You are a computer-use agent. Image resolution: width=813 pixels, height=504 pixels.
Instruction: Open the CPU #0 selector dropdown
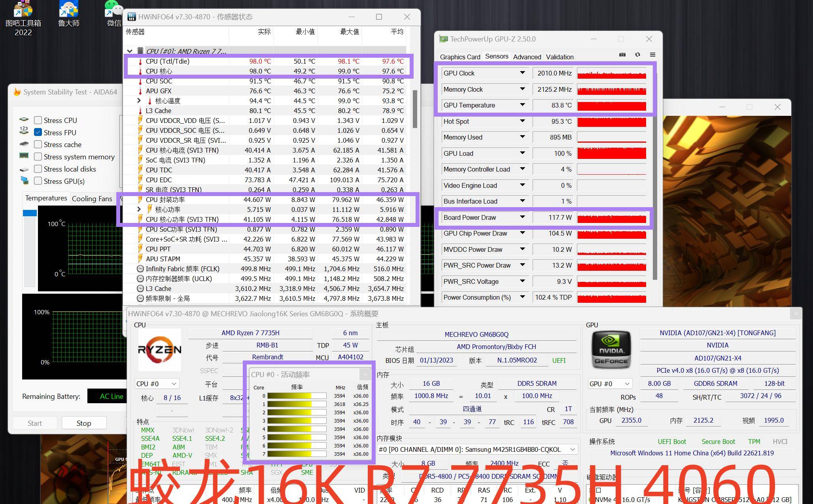click(x=157, y=384)
